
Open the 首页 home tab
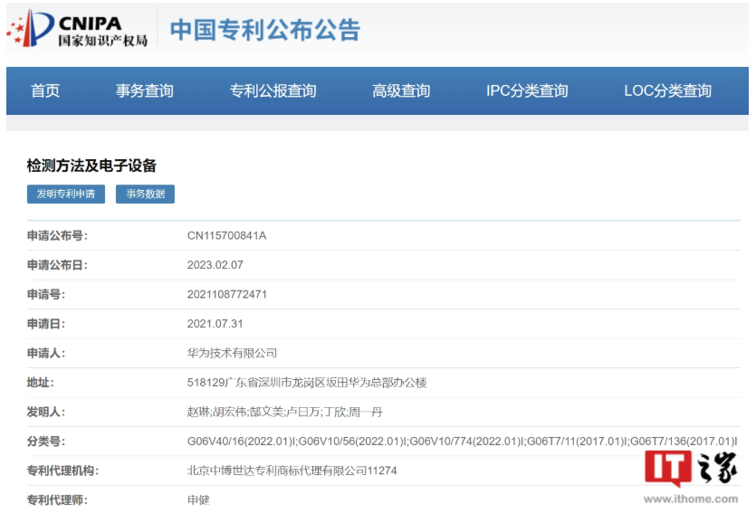click(45, 90)
